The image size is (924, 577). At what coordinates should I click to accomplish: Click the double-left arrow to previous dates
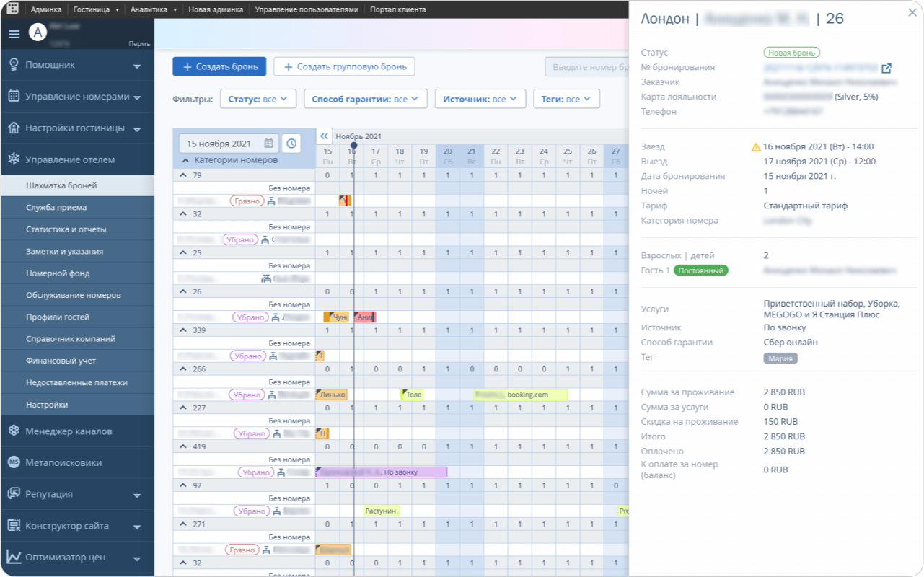pyautogui.click(x=324, y=136)
